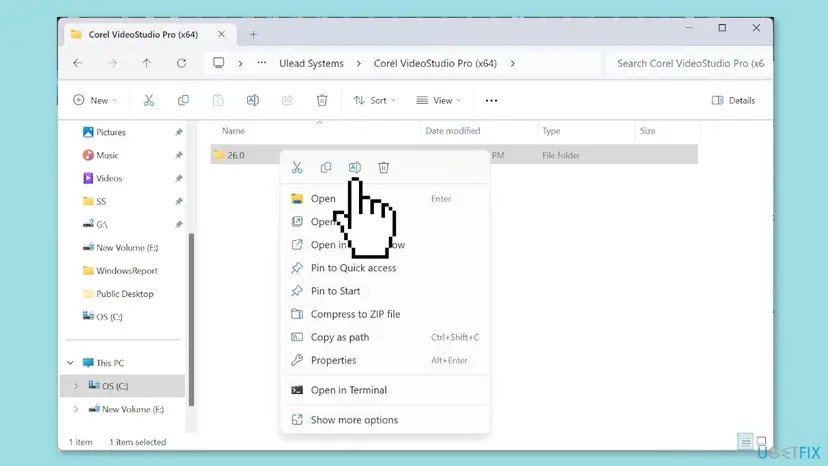Unpin Pictures from Quick access

(x=179, y=132)
